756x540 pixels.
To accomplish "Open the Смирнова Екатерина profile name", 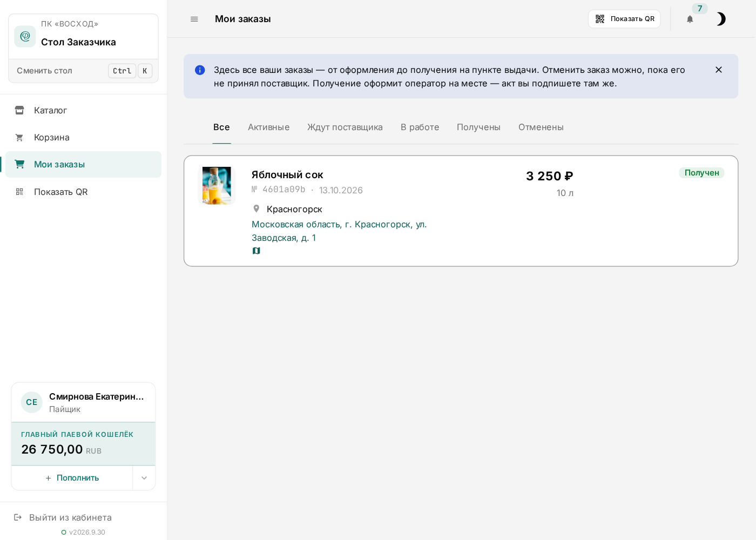I will [97, 396].
